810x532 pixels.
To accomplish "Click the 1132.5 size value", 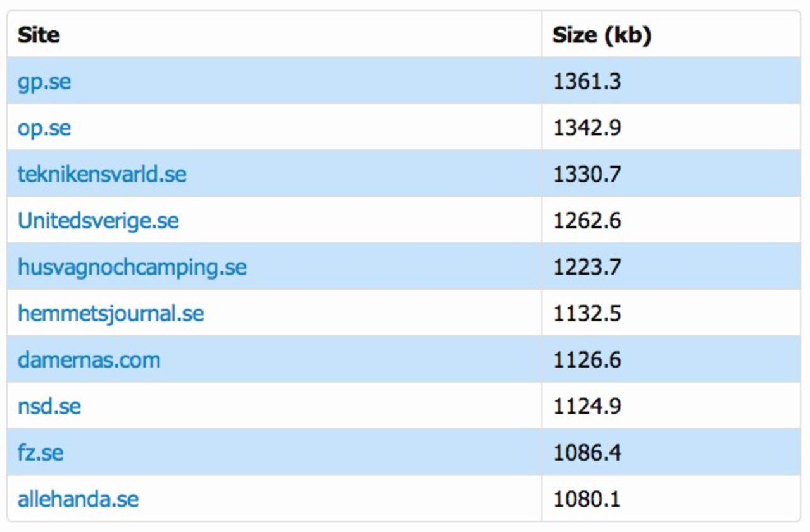I will tap(587, 313).
